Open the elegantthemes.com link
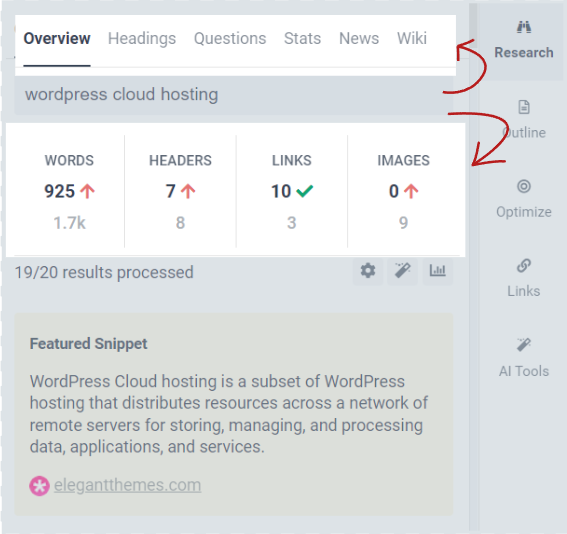This screenshot has height=534, width=567. [x=127, y=485]
